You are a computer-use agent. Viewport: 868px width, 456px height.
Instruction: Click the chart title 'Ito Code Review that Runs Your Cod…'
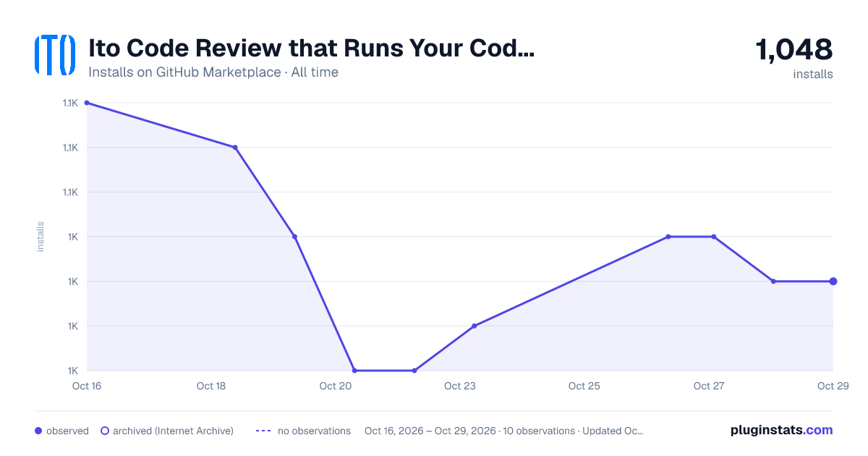312,48
